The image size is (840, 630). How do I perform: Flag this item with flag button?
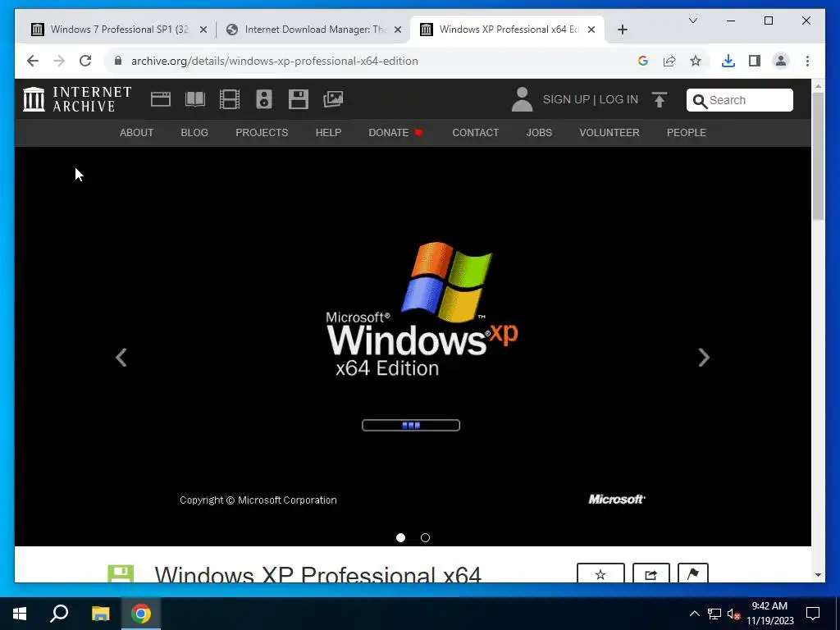coord(692,573)
